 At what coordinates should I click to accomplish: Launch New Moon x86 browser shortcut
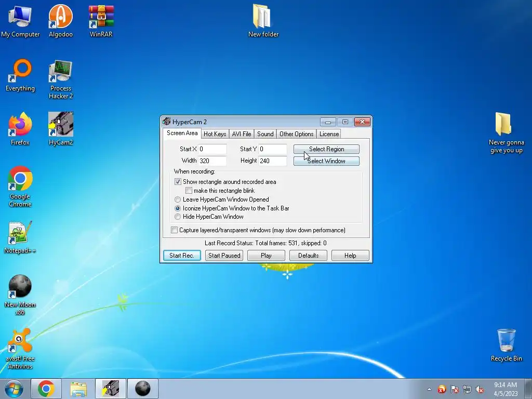point(20,295)
